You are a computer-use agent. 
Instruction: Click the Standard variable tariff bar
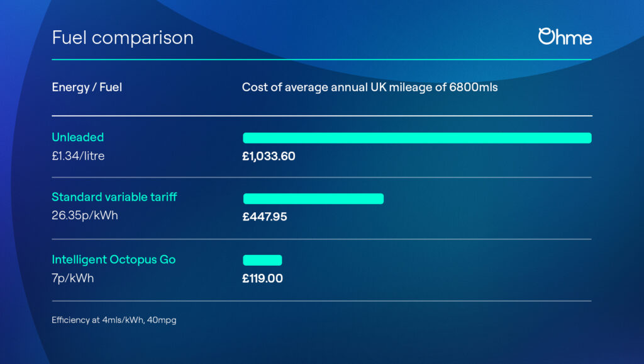313,198
